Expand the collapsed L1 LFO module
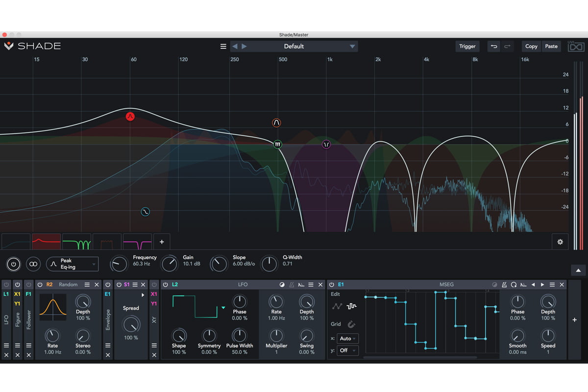Image resolution: width=588 pixels, height=392 pixels. point(6,320)
